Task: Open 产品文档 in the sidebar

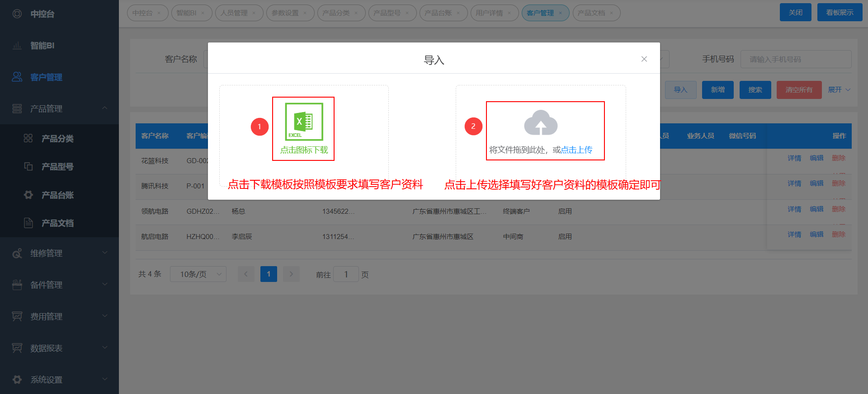Action: 57,223
